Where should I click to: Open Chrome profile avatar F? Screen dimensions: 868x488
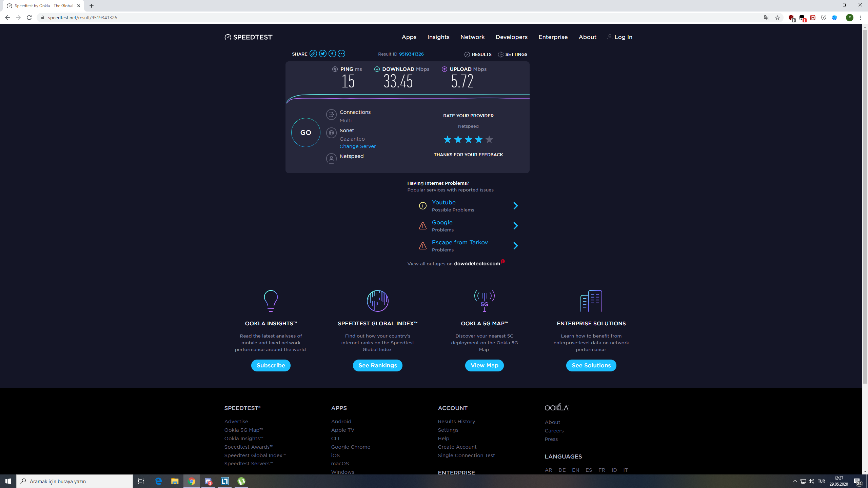(849, 18)
